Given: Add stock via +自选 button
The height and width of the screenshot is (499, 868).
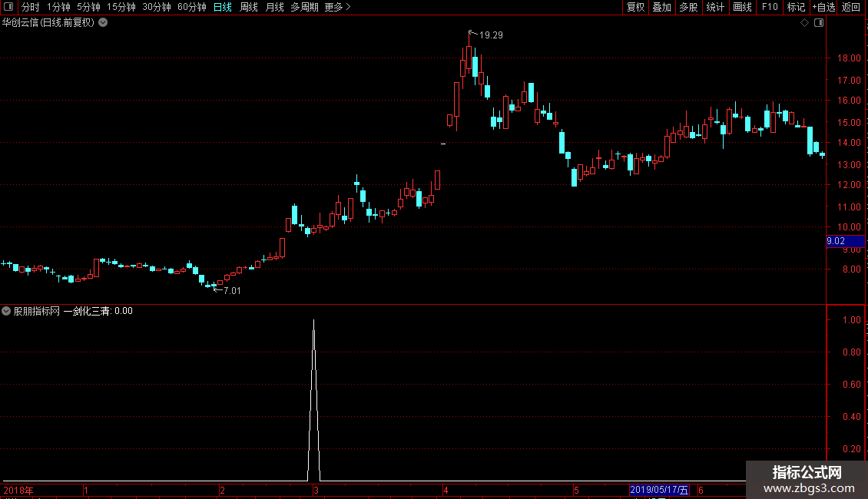Looking at the screenshot, I should (823, 7).
